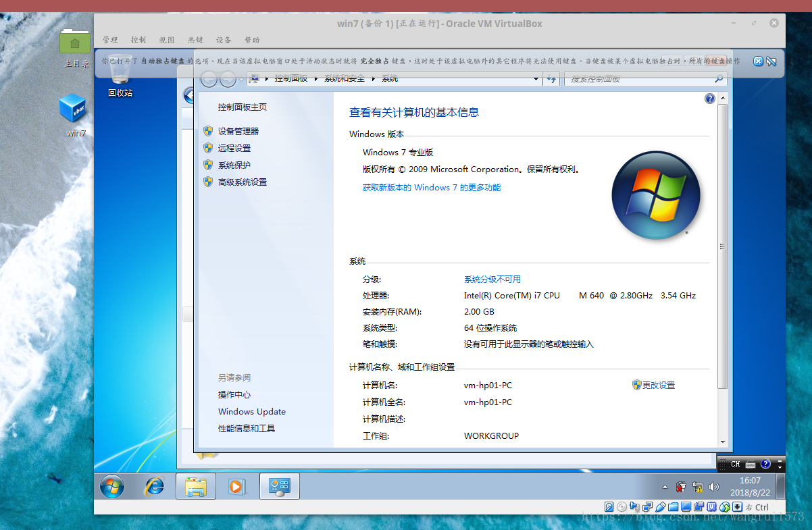Click 系统分级不可用 link
812x530 pixels.
[x=492, y=279]
